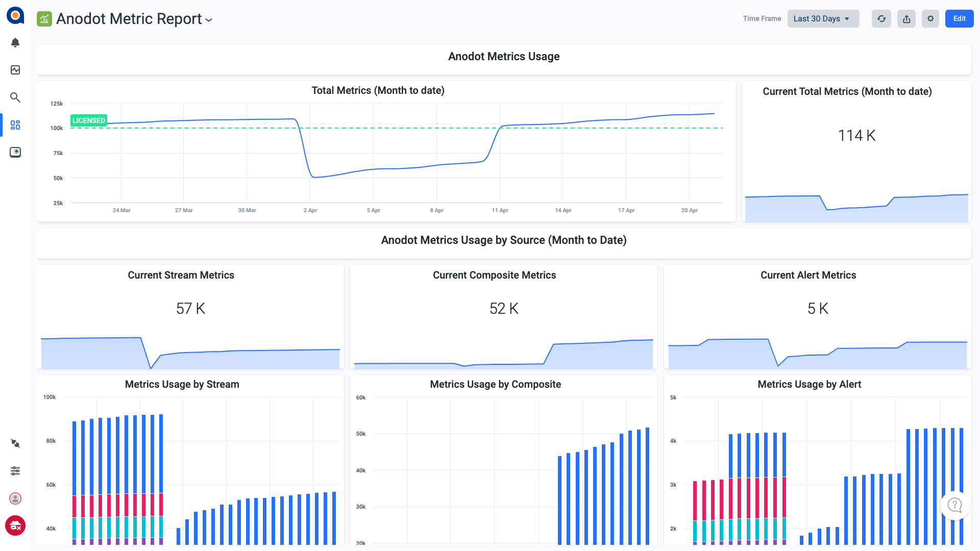Click the 125k y-axis label

click(x=57, y=104)
